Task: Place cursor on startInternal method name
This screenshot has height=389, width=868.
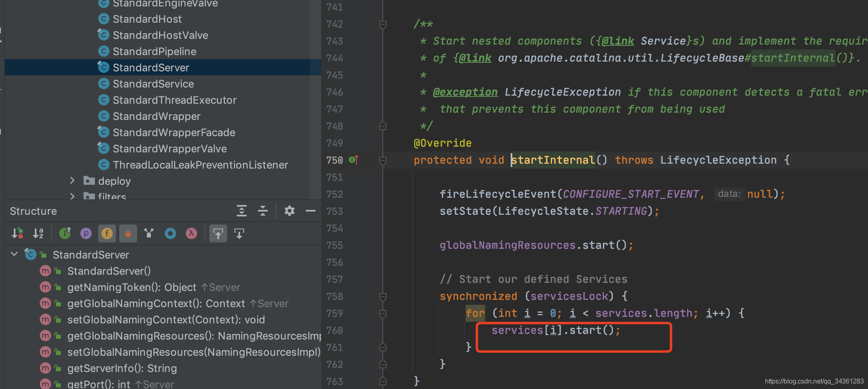Action: [553, 160]
